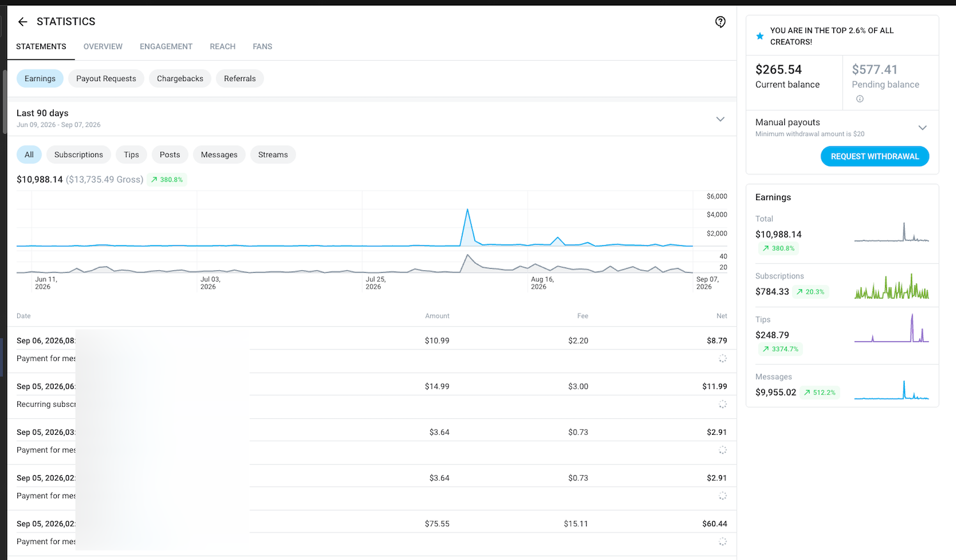
Task: Select the Reach tab
Action: coord(222,47)
